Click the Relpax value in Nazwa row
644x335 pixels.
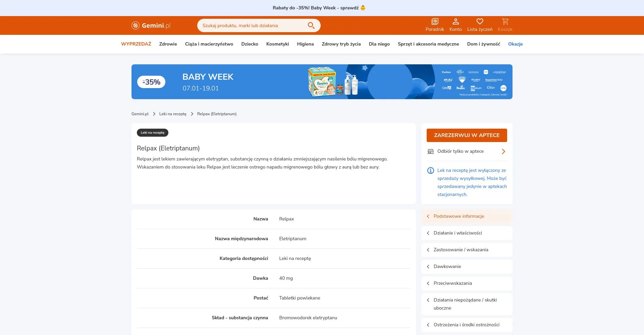tap(286, 219)
